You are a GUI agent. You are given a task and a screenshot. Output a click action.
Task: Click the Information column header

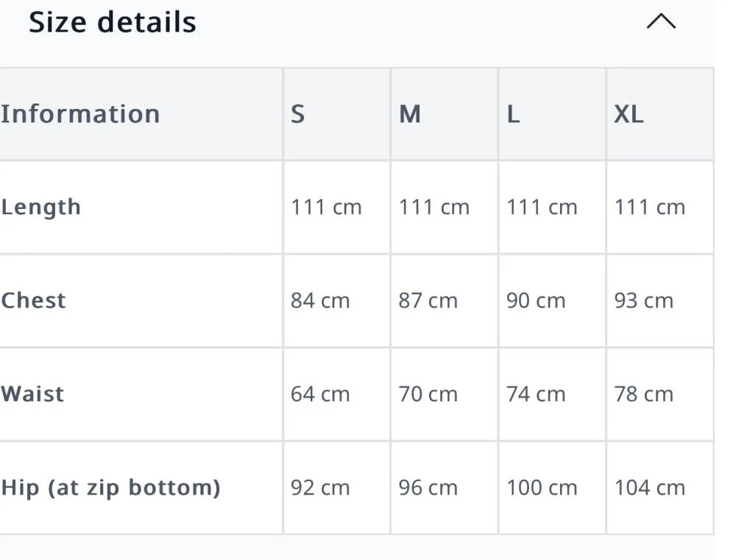coord(80,114)
